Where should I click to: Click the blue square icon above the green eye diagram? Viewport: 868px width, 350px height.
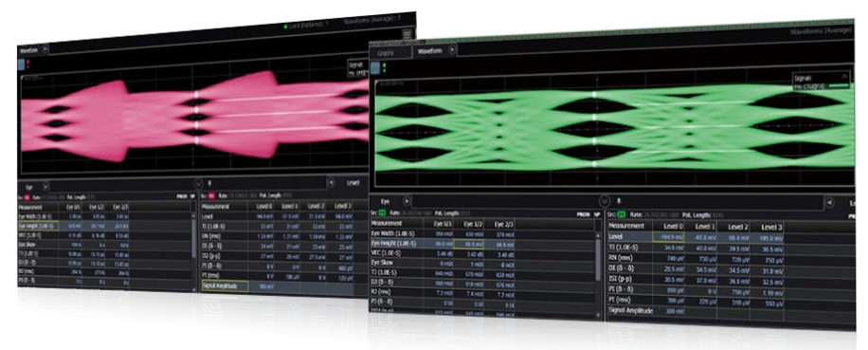[375, 67]
